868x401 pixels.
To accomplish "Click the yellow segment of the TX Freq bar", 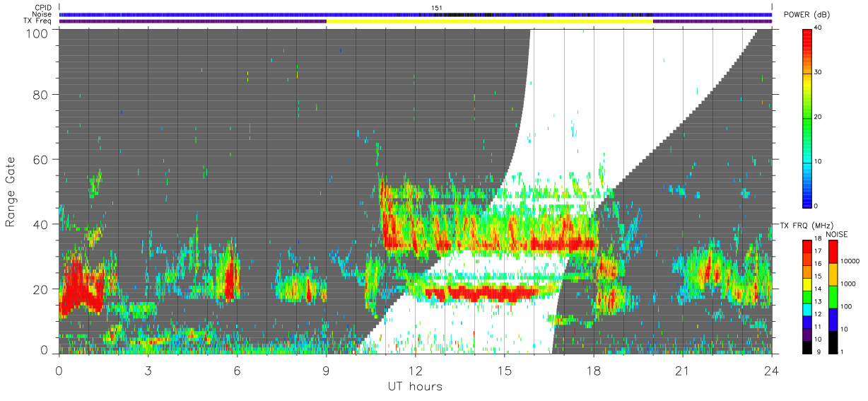I will 490,21.
